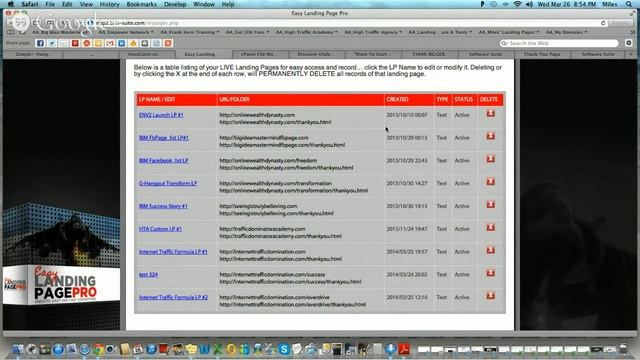Open Spotlight search in the menu bar
This screenshot has height=360, width=640.
coord(629,4)
